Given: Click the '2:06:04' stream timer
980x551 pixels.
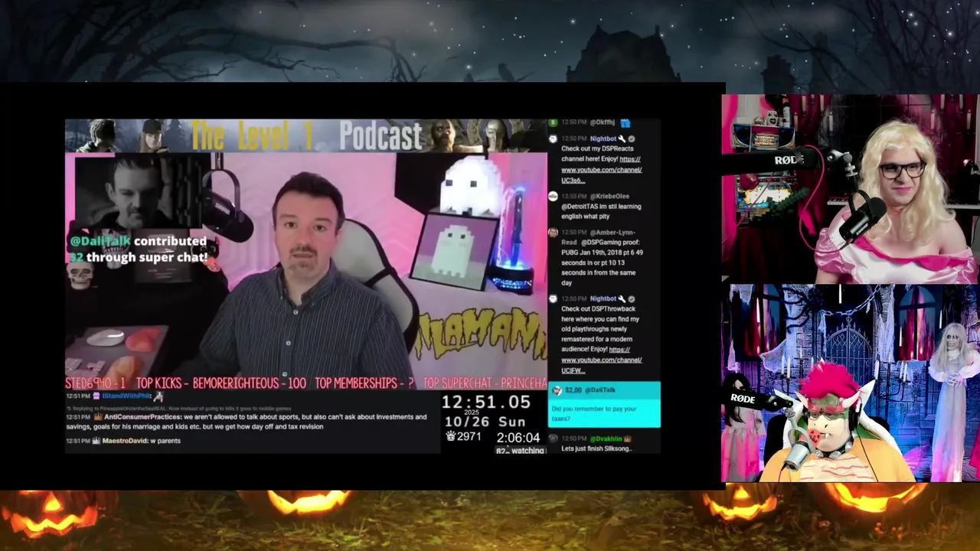Looking at the screenshot, I should pos(518,438).
